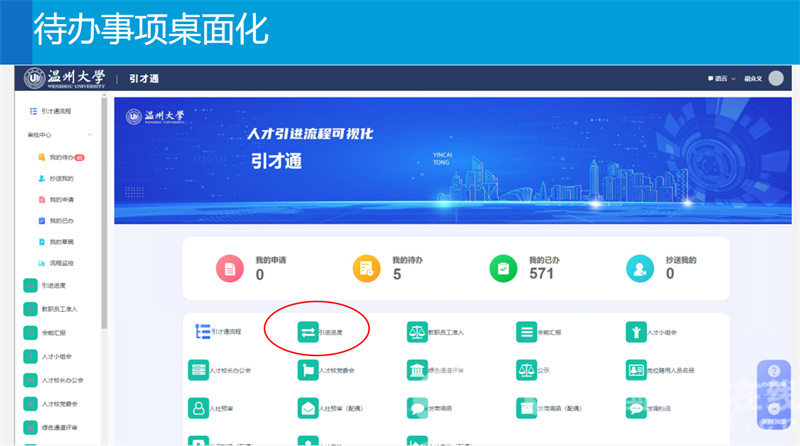The width and height of the screenshot is (800, 446).
Task: Click 引才通 title in header bar
Action: 144,79
